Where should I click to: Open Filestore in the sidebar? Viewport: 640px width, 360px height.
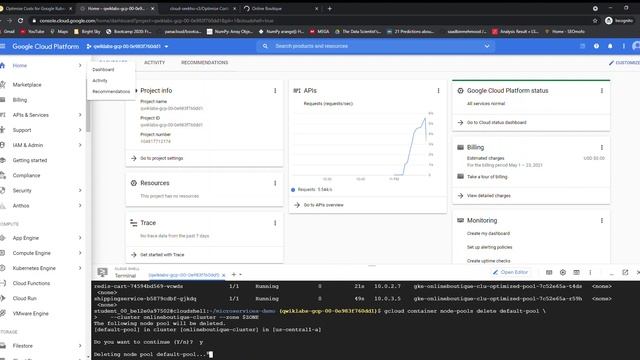point(22,345)
